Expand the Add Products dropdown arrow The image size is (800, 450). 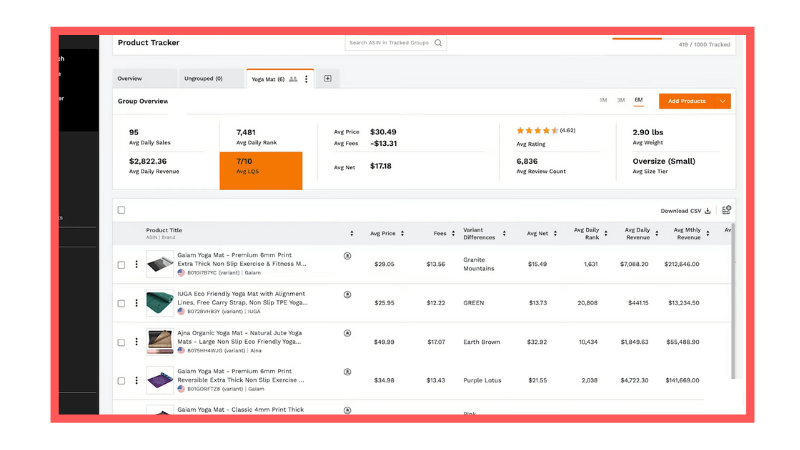(722, 101)
